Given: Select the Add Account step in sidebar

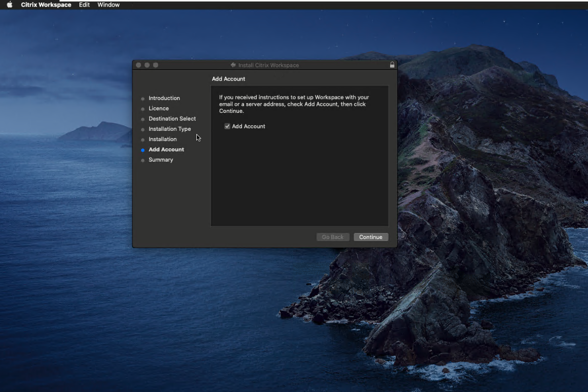Looking at the screenshot, I should [166, 149].
